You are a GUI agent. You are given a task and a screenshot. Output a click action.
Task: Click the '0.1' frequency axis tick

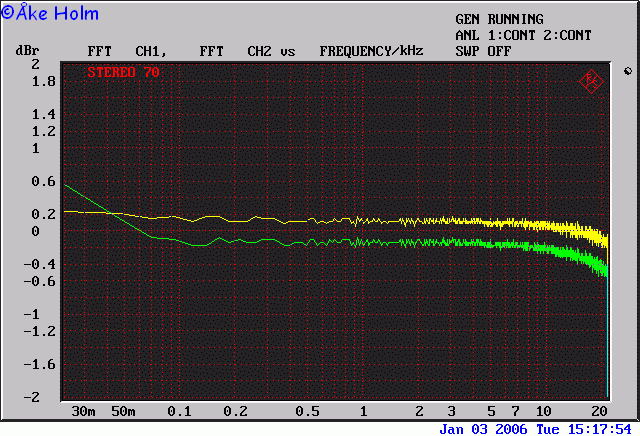click(179, 411)
